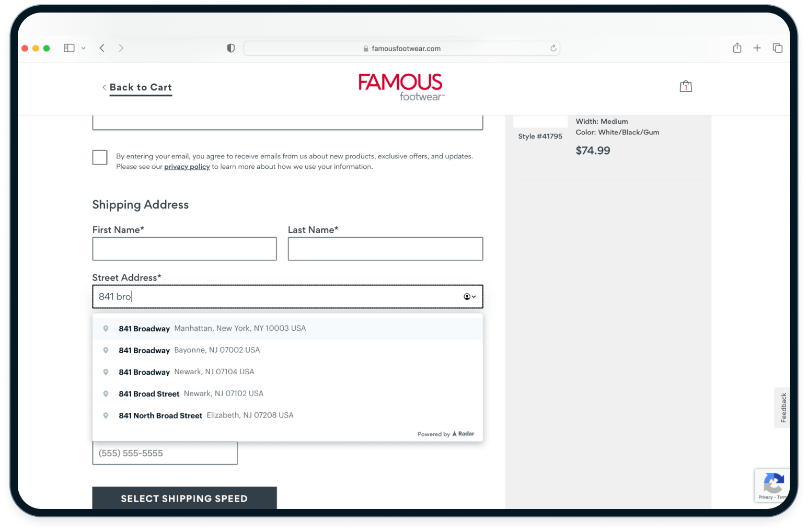
Task: Click the Famous Footwear logo
Action: pos(400,85)
